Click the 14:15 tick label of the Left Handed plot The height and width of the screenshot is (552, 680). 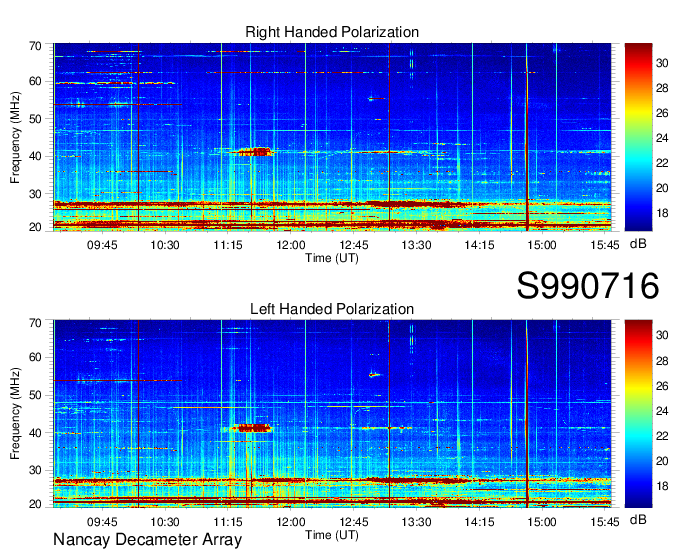pos(479,522)
